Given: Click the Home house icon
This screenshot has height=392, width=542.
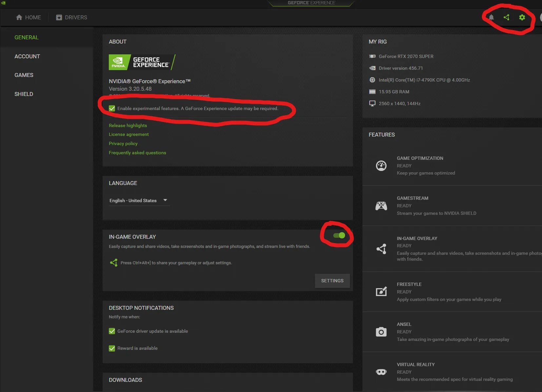Looking at the screenshot, I should (19, 17).
